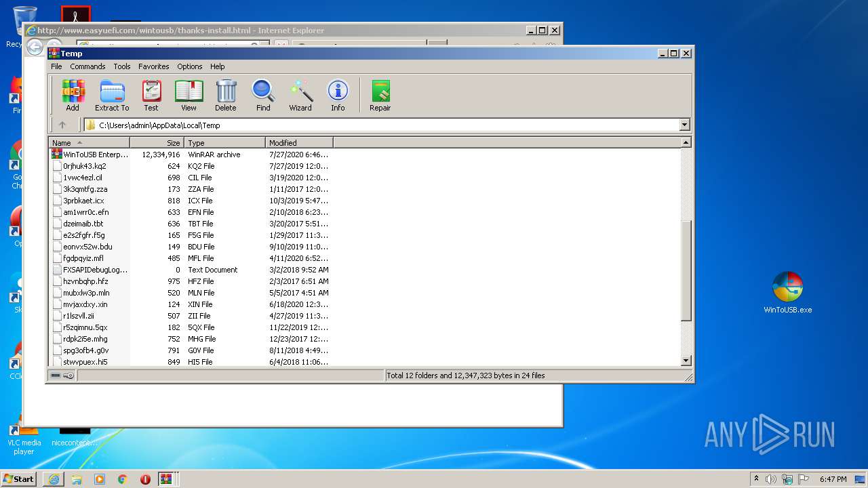Image resolution: width=868 pixels, height=488 pixels.
Task: Click Windows Media Player taskbar icon
Action: [x=100, y=479]
